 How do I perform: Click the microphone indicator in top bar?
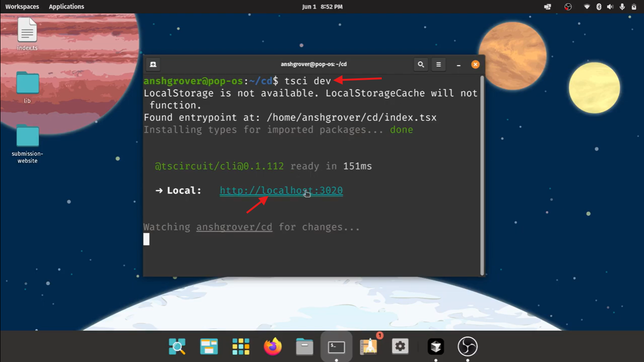pos(622,7)
